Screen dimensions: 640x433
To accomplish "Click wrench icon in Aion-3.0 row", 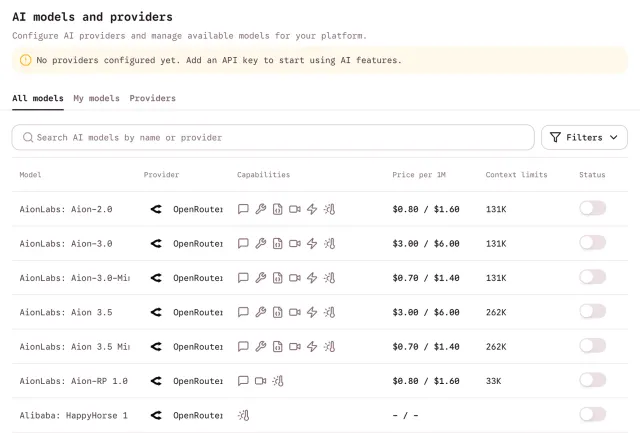I will 260,244.
